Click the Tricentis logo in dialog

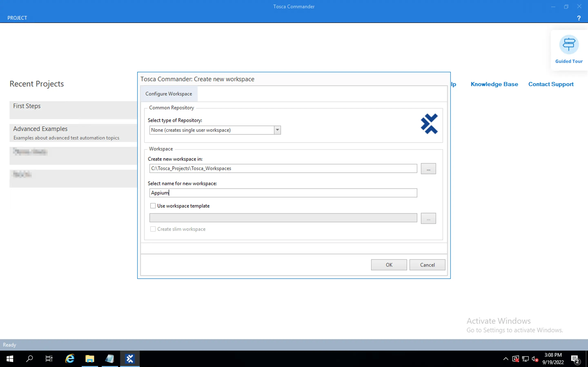pyautogui.click(x=429, y=124)
